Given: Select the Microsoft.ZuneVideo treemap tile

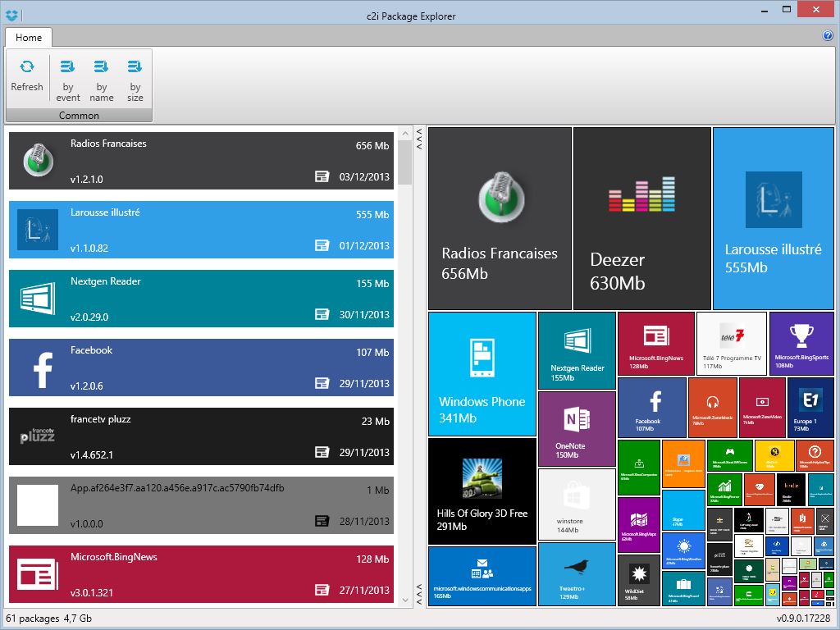Looking at the screenshot, I should coord(762,408).
